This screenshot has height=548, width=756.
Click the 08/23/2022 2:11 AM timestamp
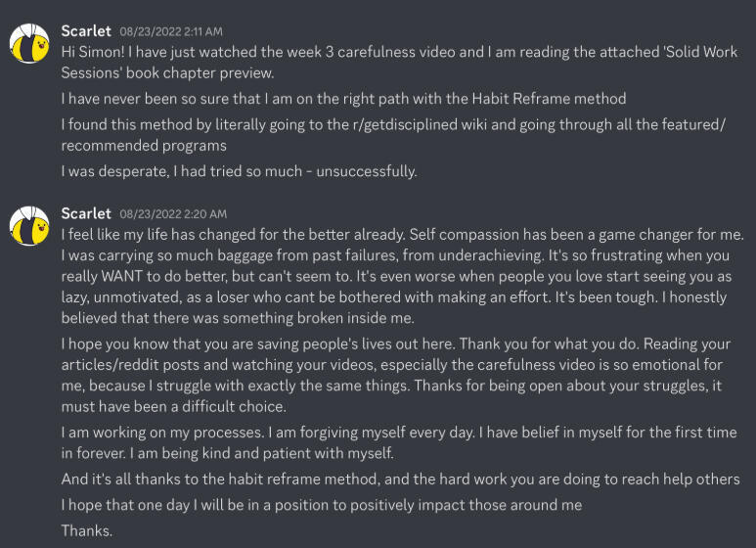pyautogui.click(x=171, y=32)
